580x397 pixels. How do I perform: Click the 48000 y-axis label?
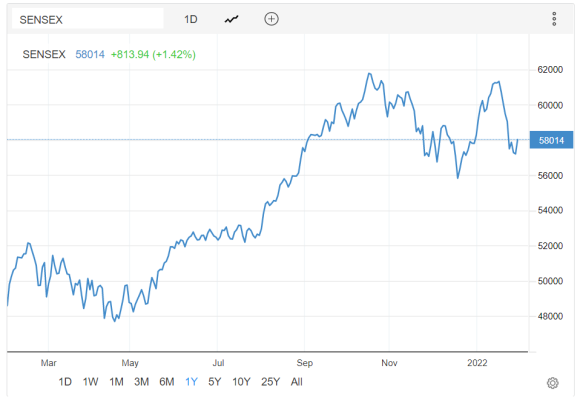pos(550,316)
